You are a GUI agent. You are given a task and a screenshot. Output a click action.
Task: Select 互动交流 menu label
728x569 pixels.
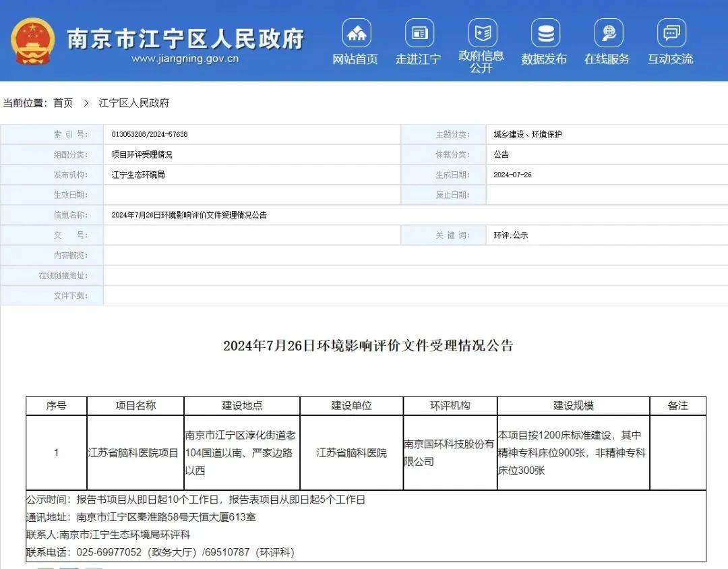671,59
